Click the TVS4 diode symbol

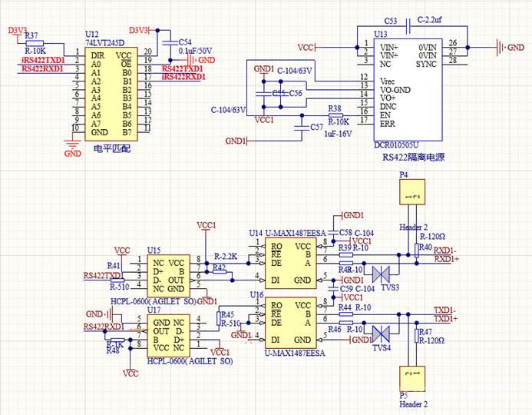point(381,334)
